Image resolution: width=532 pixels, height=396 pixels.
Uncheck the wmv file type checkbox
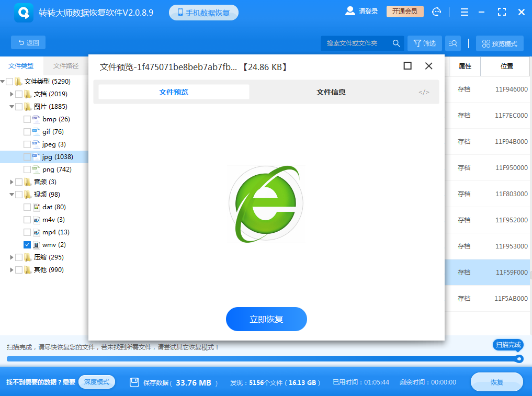(x=26, y=244)
